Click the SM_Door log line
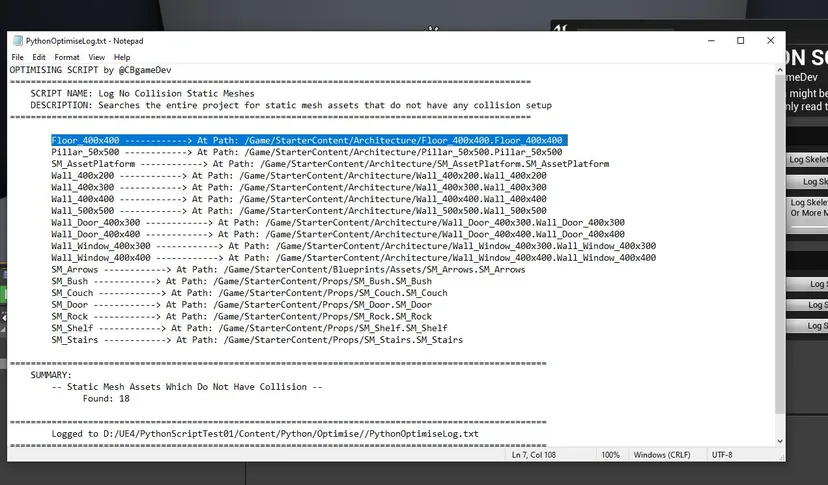The image size is (828, 485). [241, 305]
